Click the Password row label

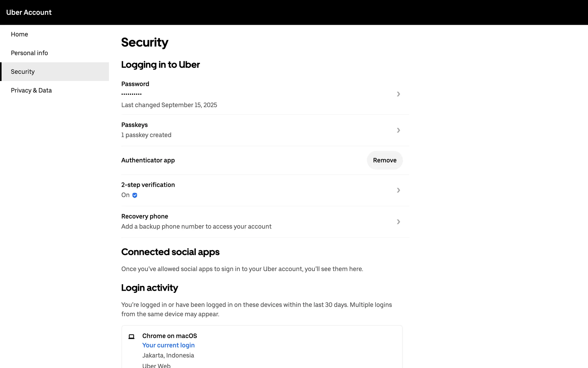click(x=135, y=84)
